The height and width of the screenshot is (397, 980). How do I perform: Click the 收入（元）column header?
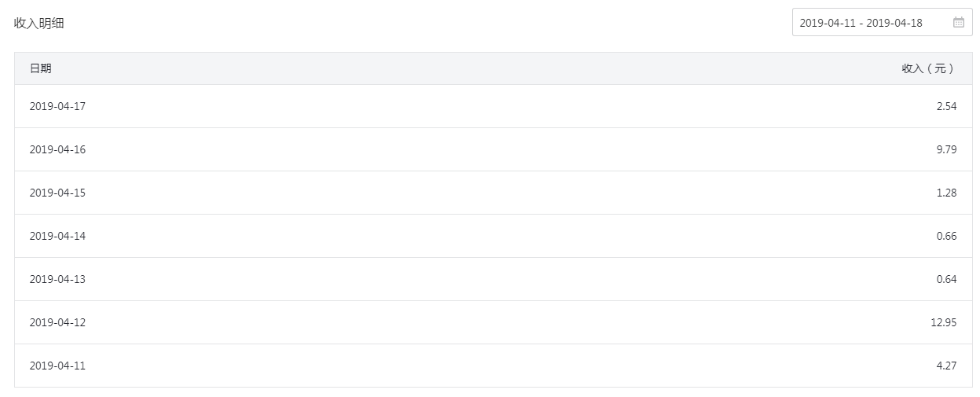(x=928, y=68)
